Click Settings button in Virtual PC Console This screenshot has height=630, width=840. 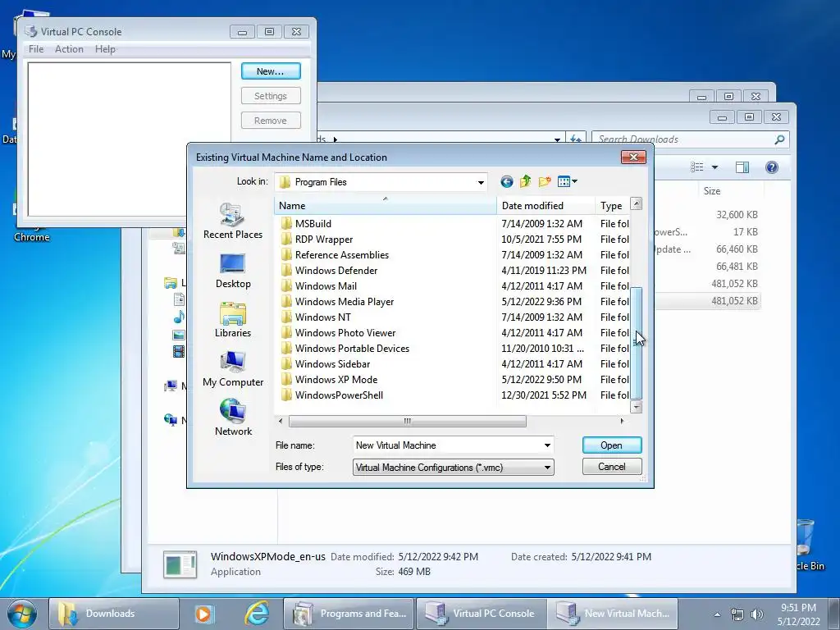(x=271, y=96)
